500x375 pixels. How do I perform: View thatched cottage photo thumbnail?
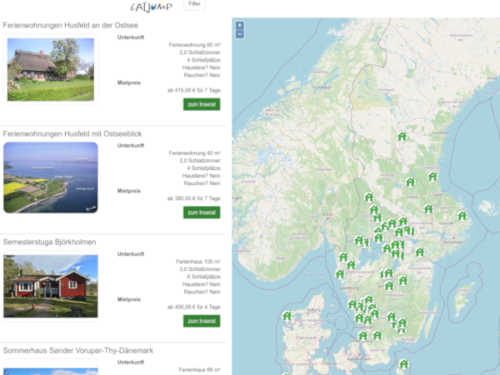tap(51, 69)
